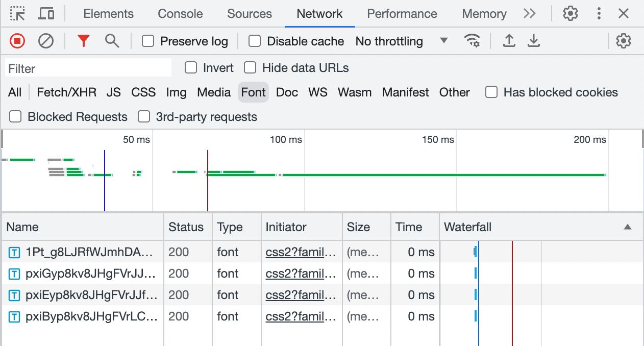Sort by the Name column header
The width and height of the screenshot is (644, 346).
click(x=83, y=227)
